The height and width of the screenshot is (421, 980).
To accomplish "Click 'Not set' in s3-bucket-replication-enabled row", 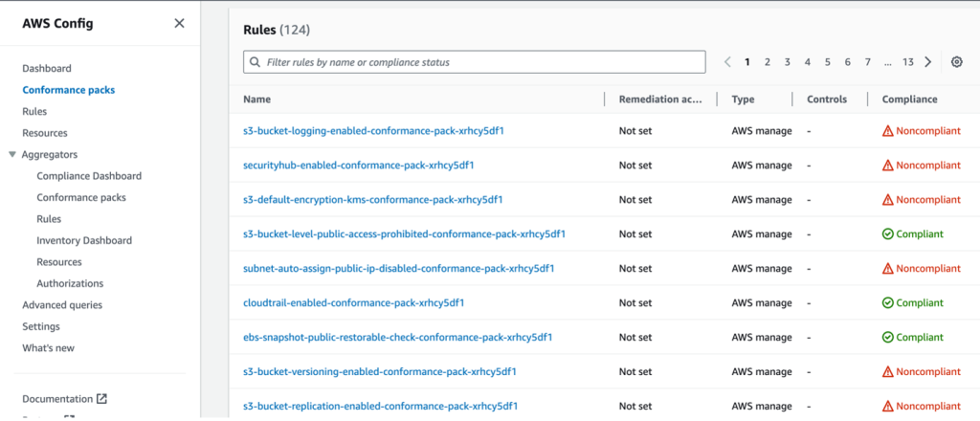I will tap(635, 406).
